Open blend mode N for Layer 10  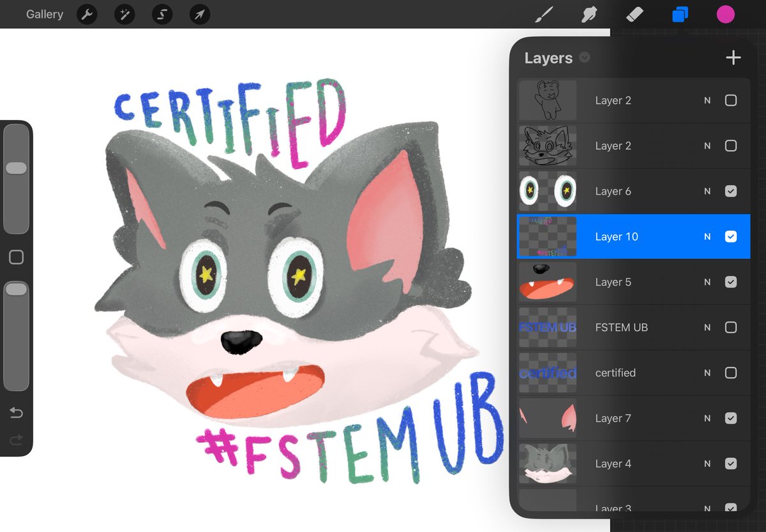[x=707, y=237]
